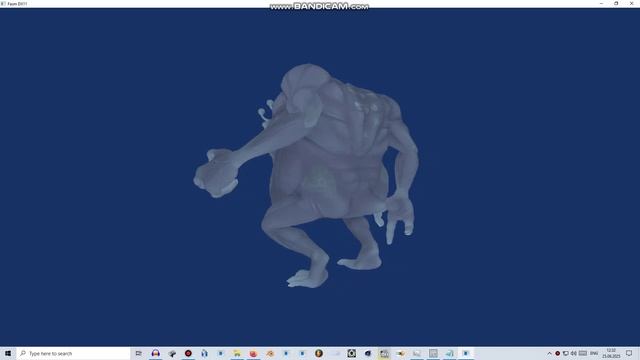
Task: Open the notification action center
Action: click(x=629, y=353)
